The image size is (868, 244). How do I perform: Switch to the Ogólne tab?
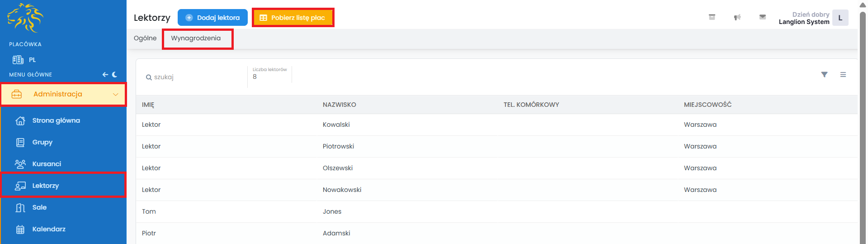tap(145, 38)
